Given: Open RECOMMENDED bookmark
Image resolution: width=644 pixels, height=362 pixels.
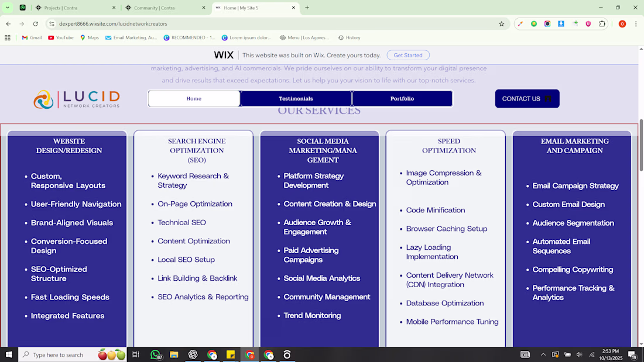Looking at the screenshot, I should coord(189,38).
